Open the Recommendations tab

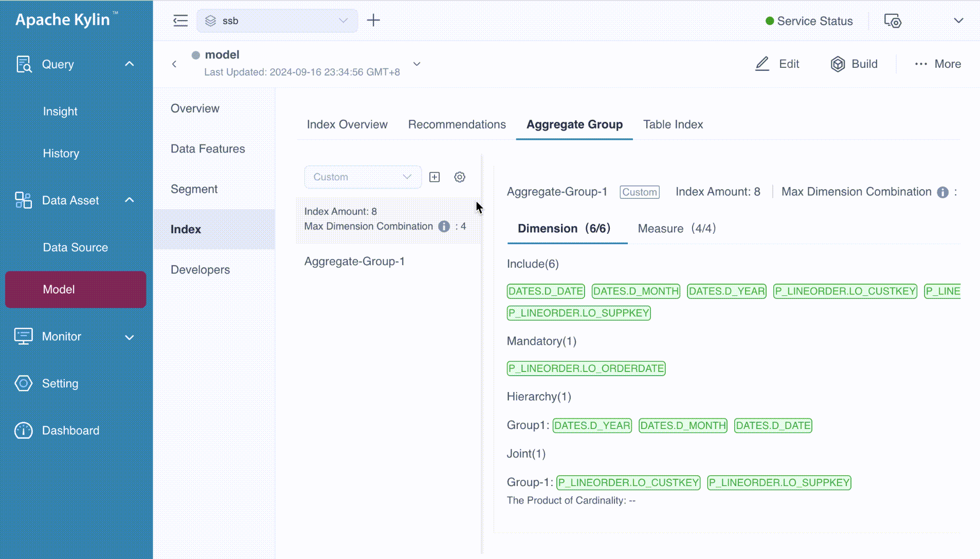[x=457, y=124]
